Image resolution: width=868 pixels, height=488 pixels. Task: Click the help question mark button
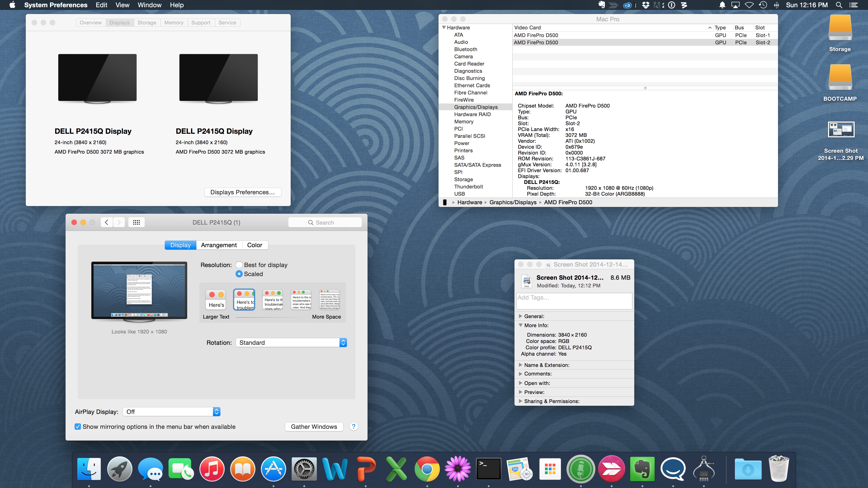[x=354, y=426]
